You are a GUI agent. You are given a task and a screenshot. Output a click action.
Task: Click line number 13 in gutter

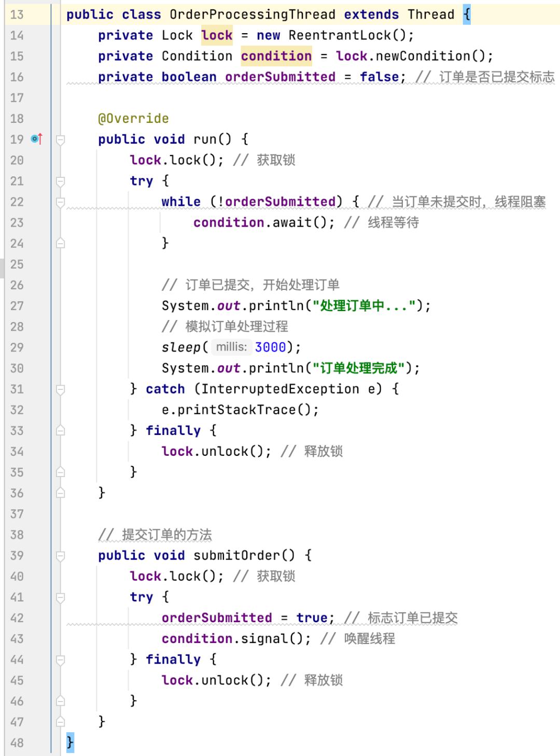(x=17, y=15)
